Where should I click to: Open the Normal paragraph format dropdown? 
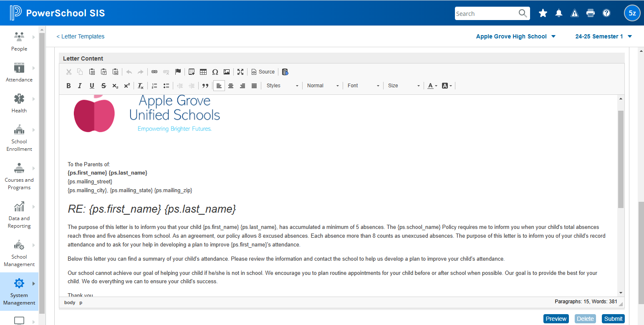(323, 86)
